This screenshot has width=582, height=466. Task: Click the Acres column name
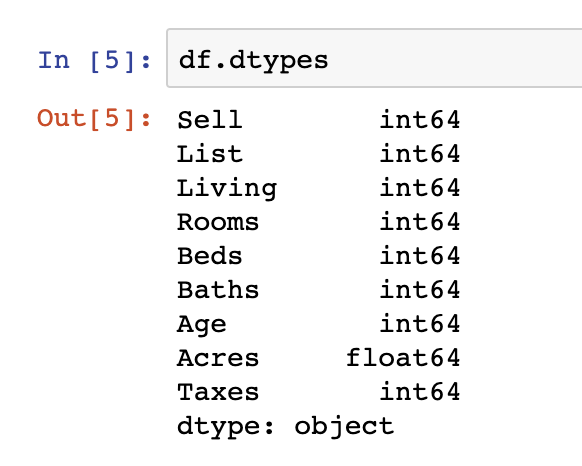[x=218, y=358]
